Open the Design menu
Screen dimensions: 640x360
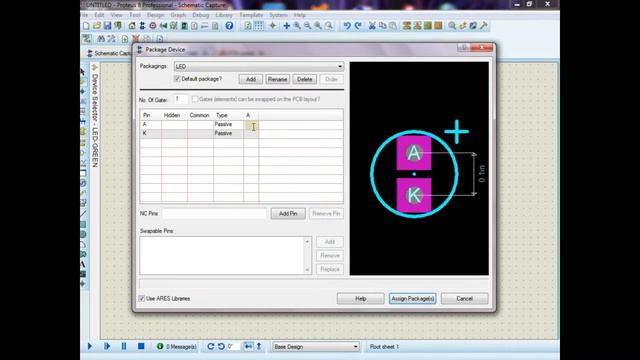click(156, 15)
